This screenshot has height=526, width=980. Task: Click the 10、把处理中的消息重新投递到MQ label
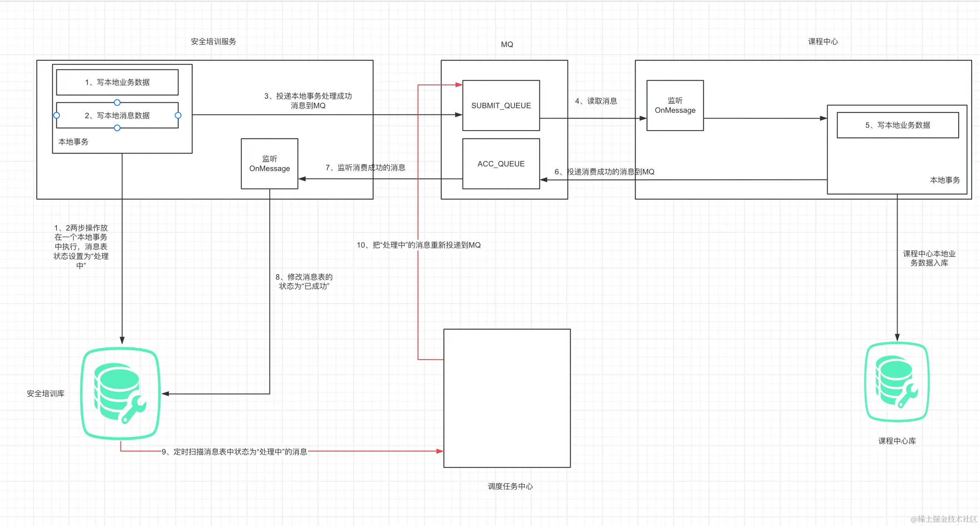point(418,245)
